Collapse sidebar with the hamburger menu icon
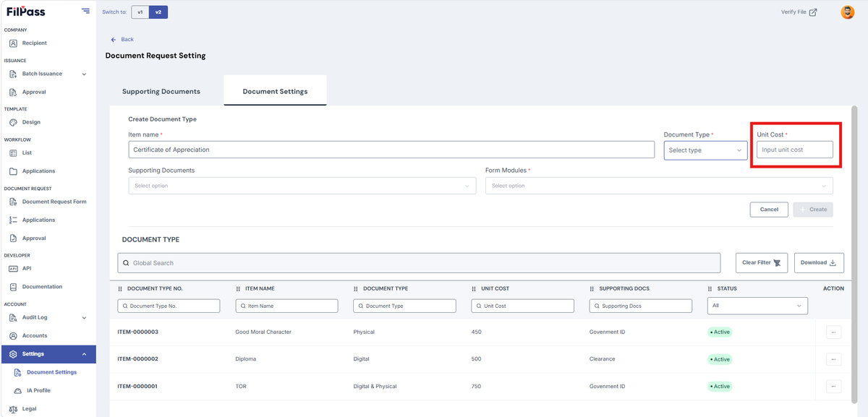 86,11
